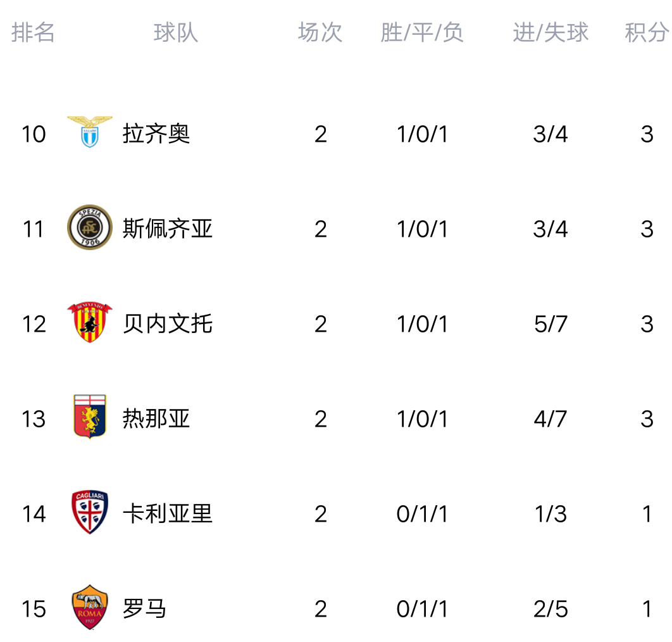Image resolution: width=672 pixels, height=642 pixels.
Task: Sort by 场次 column header
Action: point(320,32)
